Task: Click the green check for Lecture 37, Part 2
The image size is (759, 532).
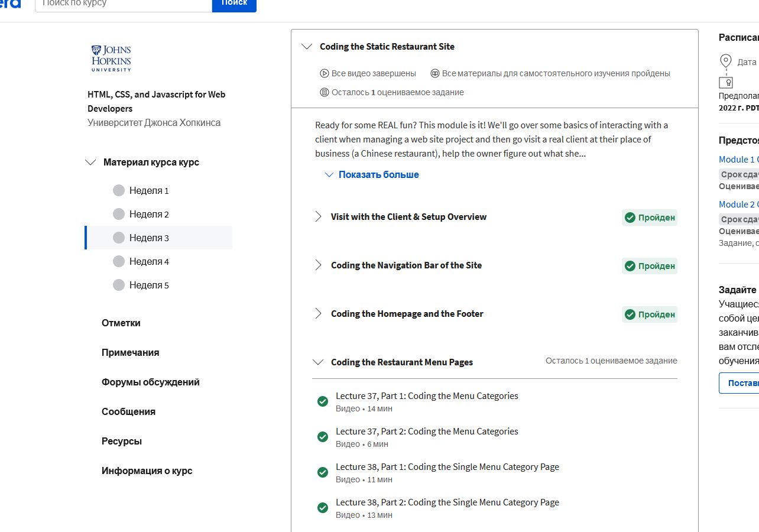Action: (323, 437)
